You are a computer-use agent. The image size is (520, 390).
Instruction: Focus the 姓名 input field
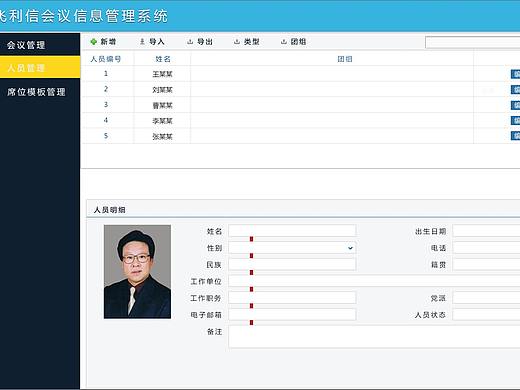pos(292,231)
